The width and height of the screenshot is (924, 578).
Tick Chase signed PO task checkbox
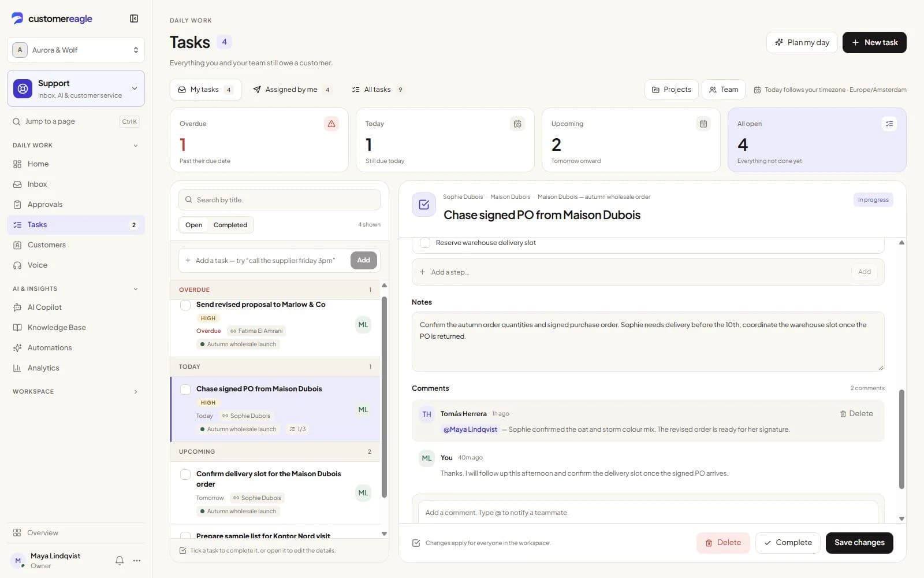click(185, 390)
